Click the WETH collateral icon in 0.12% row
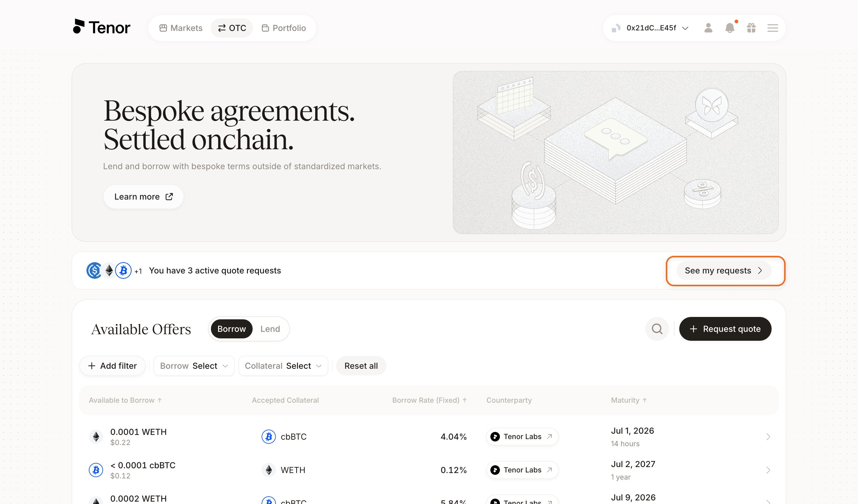The height and width of the screenshot is (504, 858). [269, 470]
